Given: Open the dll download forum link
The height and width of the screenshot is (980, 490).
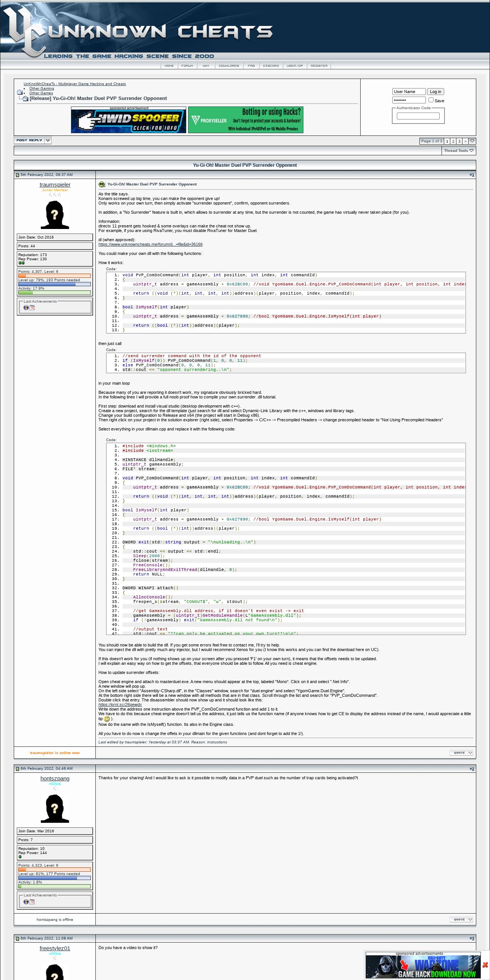Looking at the screenshot, I should pyautogui.click(x=150, y=244).
